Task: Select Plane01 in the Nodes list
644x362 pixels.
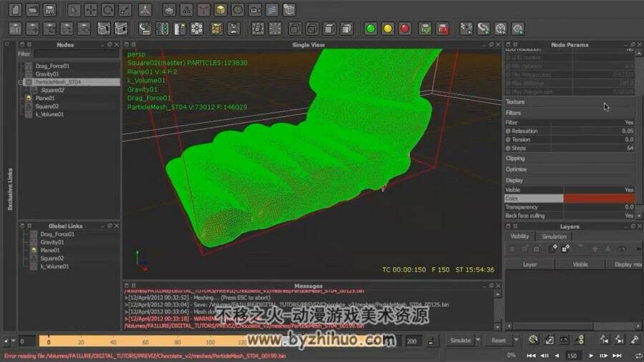Action: (45, 98)
